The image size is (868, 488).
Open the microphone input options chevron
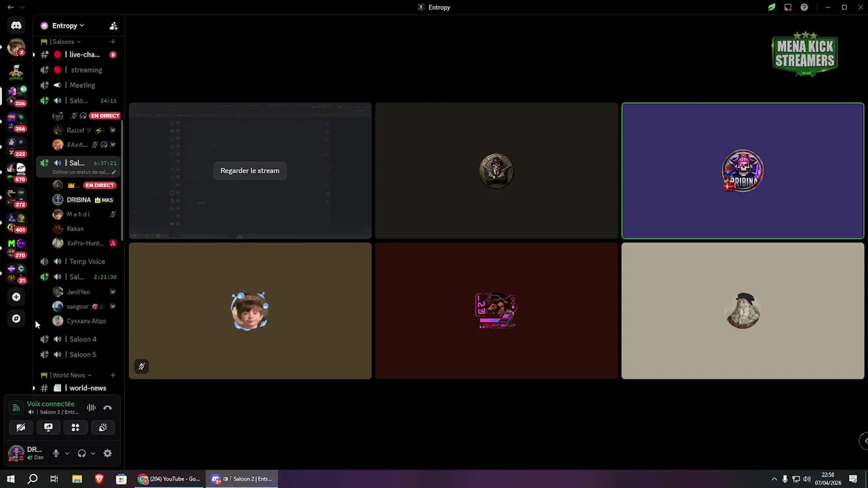(66, 453)
